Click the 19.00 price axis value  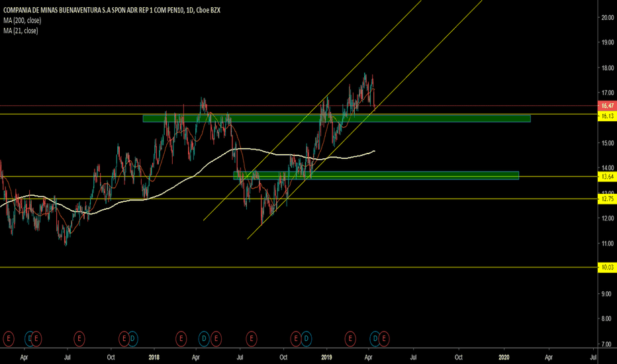pyautogui.click(x=608, y=42)
